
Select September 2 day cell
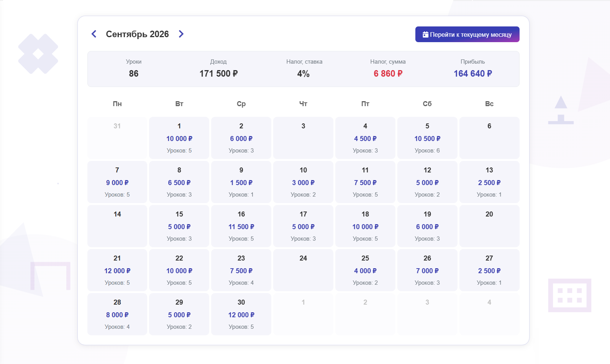[x=241, y=138]
